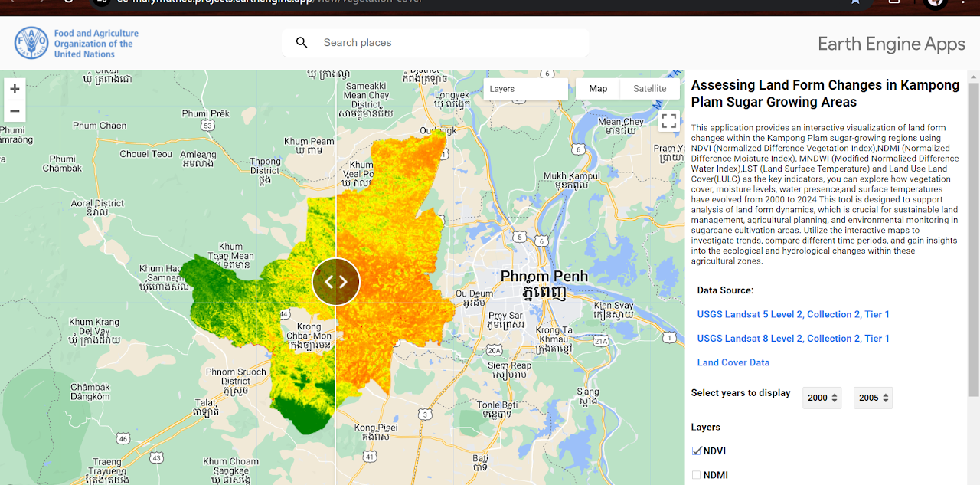The image size is (980, 485).
Task: Open the map's Layers control
Action: [526, 89]
